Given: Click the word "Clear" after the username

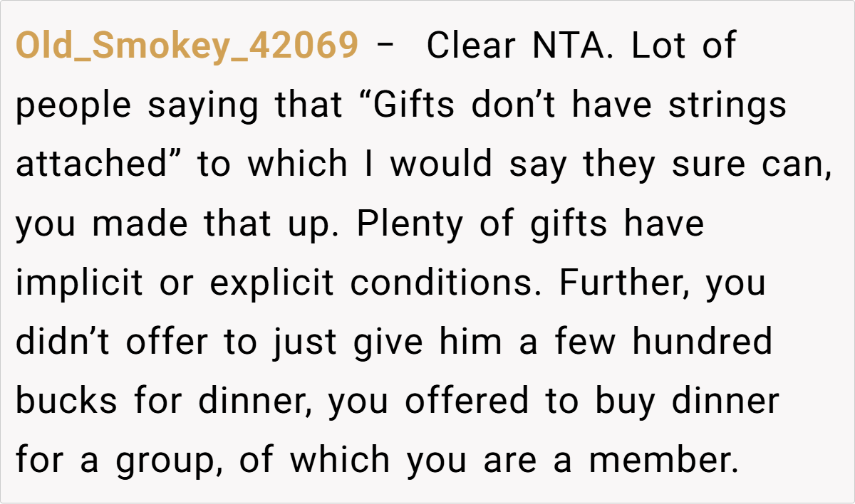Looking at the screenshot, I should click(x=470, y=46).
